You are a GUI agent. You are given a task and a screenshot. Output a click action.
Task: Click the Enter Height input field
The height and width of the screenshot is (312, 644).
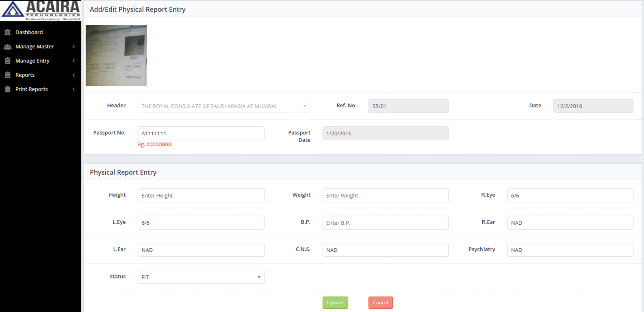[x=201, y=195]
